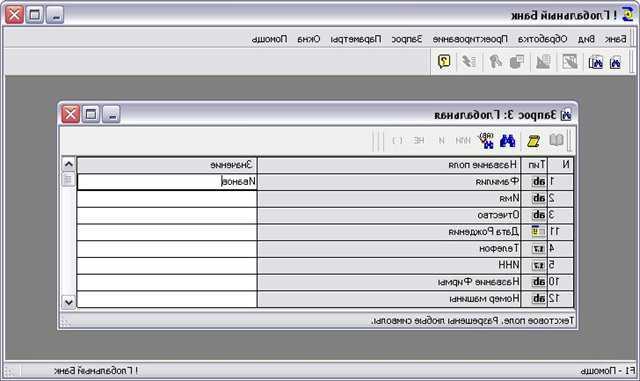Open the Запрос menu

(x=407, y=39)
